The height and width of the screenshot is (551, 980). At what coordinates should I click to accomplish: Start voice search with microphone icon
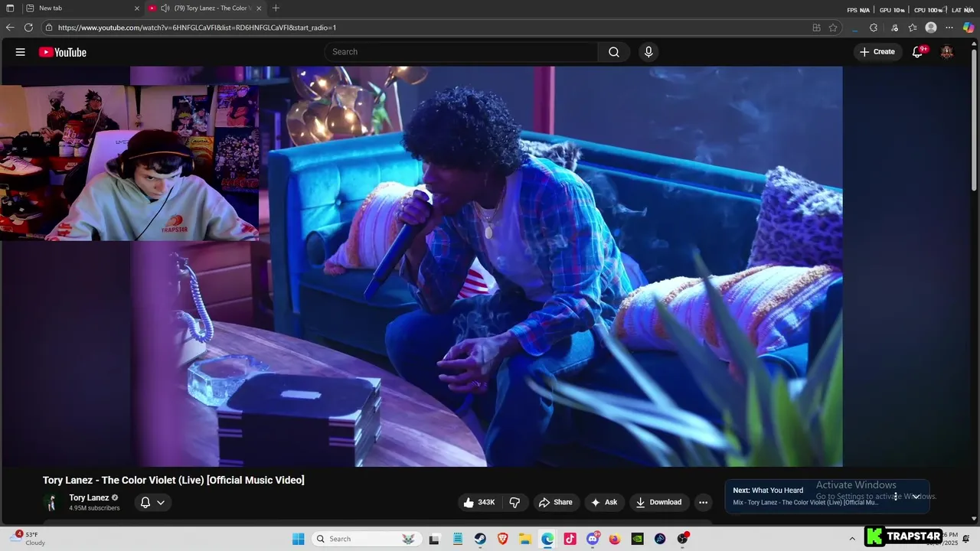coord(648,52)
